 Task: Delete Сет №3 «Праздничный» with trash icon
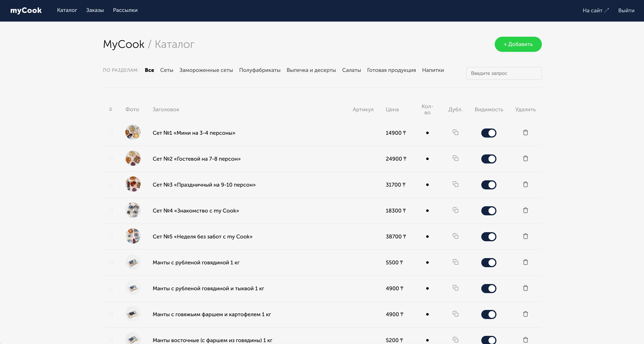coord(526,184)
